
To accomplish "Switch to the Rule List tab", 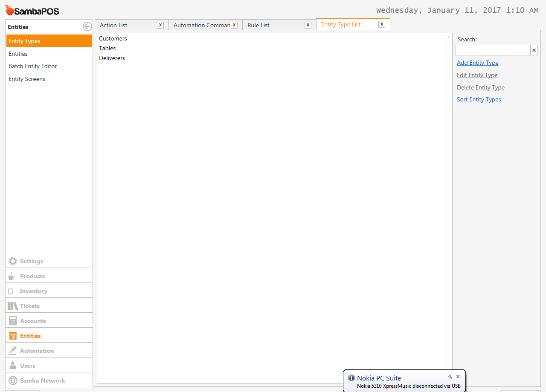I will (x=258, y=25).
